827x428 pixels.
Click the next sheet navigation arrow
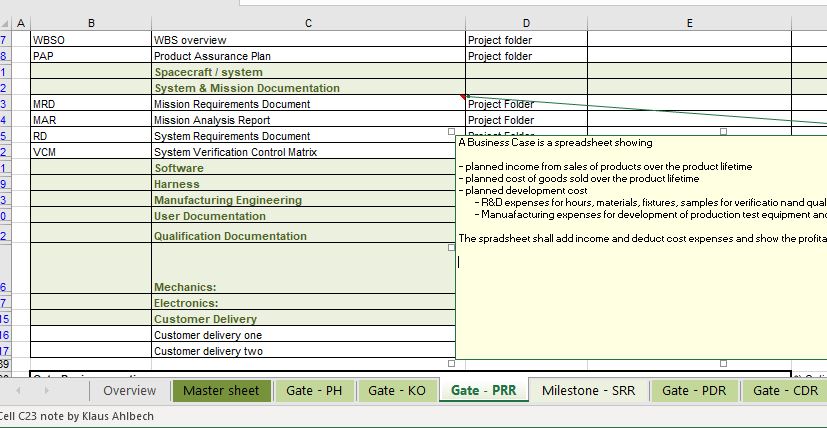pyautogui.click(x=46, y=391)
